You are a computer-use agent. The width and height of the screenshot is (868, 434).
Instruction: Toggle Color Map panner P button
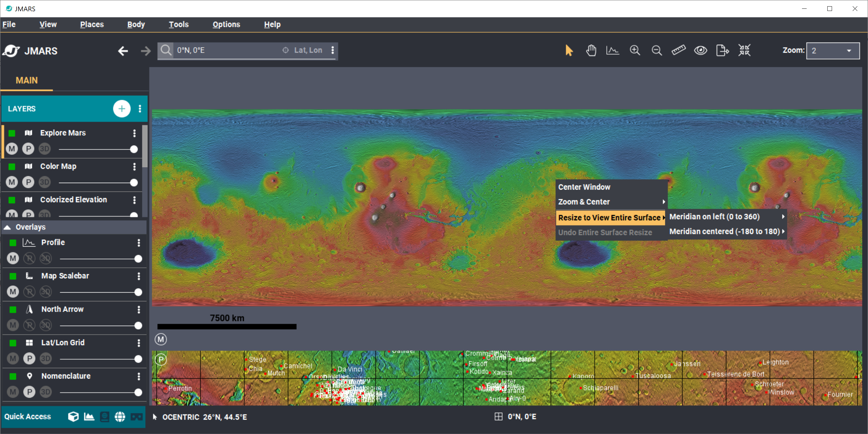[x=28, y=182]
